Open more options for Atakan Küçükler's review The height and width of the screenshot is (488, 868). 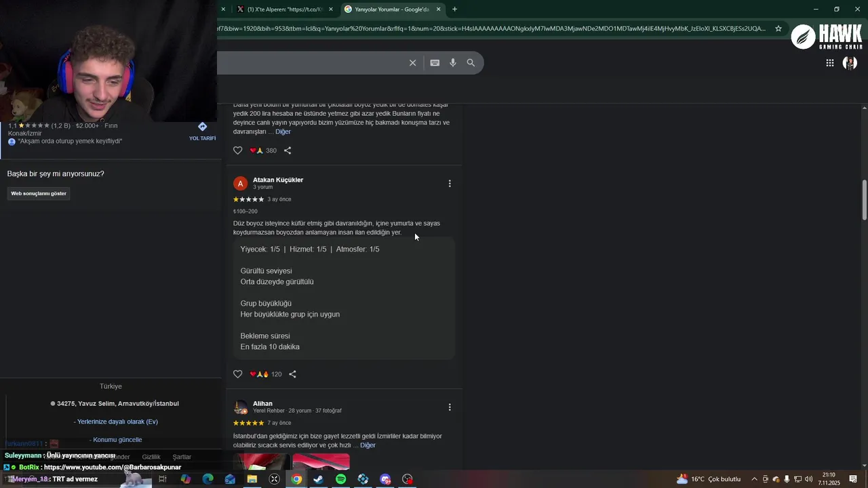click(x=450, y=184)
